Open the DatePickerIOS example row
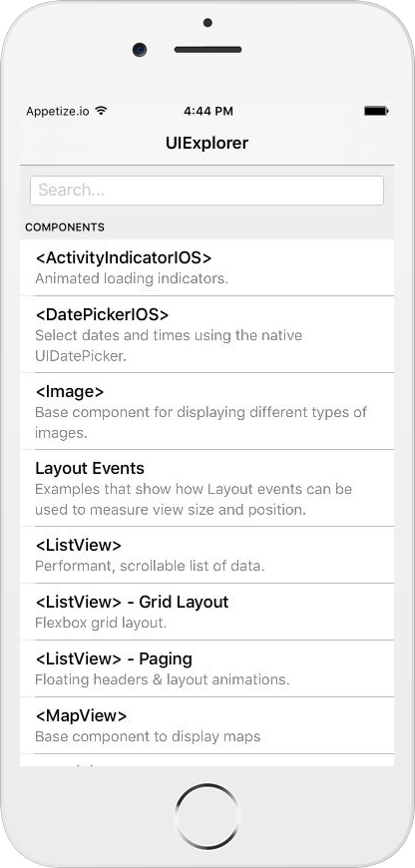415x868 pixels. pyautogui.click(x=207, y=334)
